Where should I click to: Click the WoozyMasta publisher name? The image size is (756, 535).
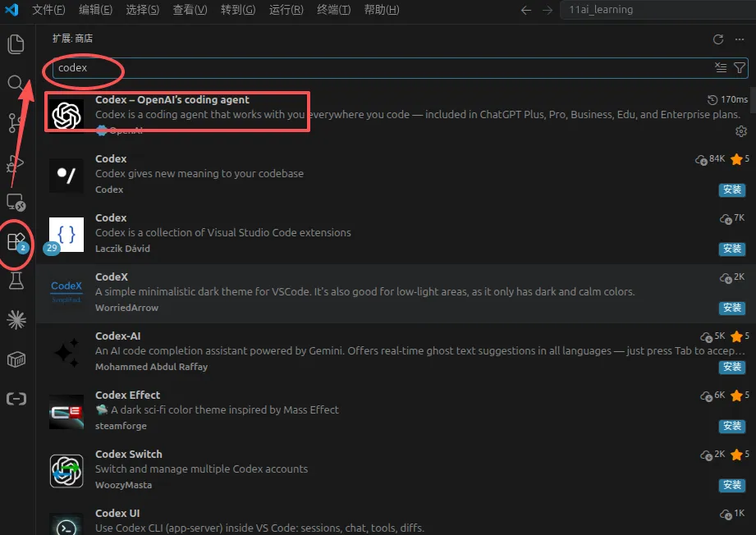[123, 485]
